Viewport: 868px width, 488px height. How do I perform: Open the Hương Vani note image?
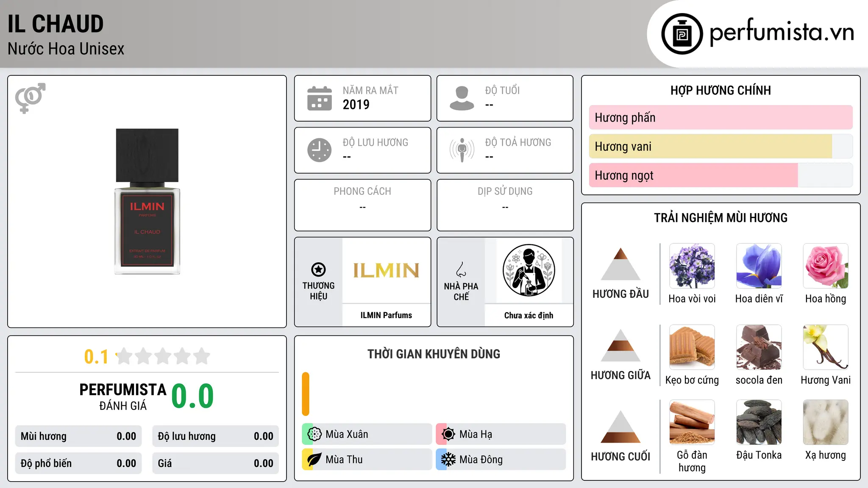coord(826,347)
